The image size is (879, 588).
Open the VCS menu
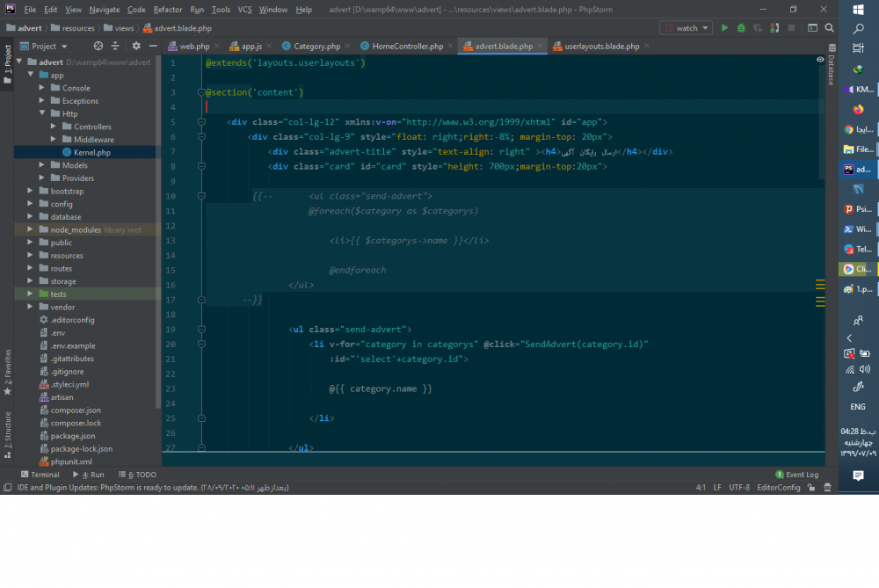tap(244, 10)
